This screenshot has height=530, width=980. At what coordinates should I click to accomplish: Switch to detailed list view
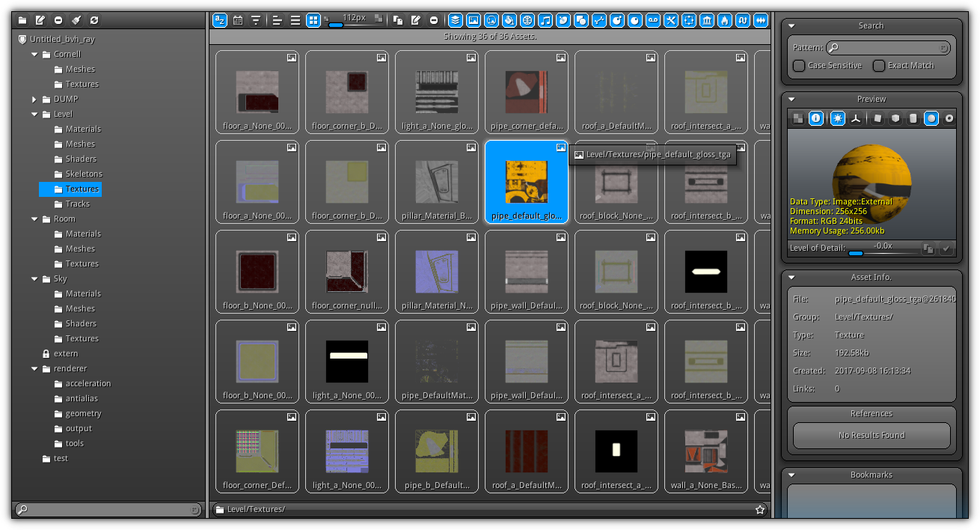point(278,20)
